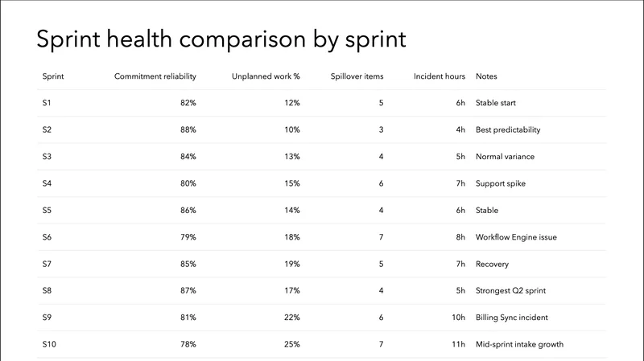Select the 88% commitment reliability cell
The image size is (644, 361).
pos(188,129)
